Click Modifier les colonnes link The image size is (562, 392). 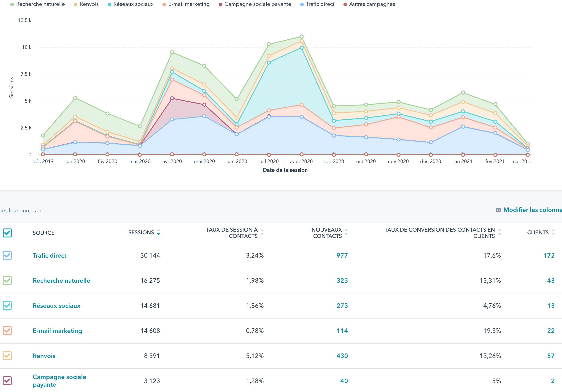click(532, 210)
